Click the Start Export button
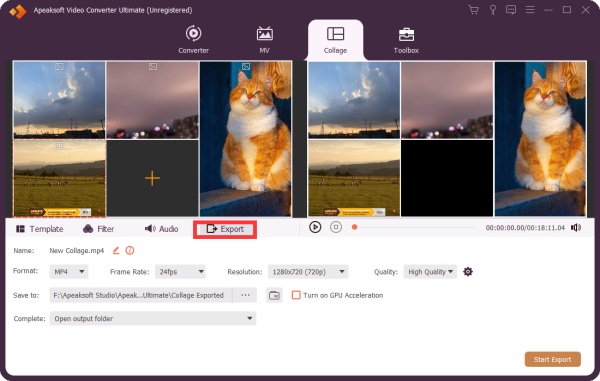The width and height of the screenshot is (600, 381). [x=553, y=359]
